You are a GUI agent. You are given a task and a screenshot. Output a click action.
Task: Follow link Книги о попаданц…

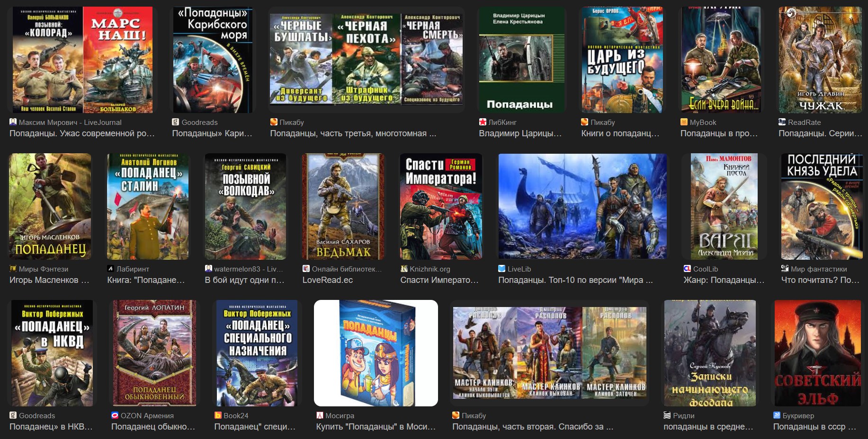620,133
